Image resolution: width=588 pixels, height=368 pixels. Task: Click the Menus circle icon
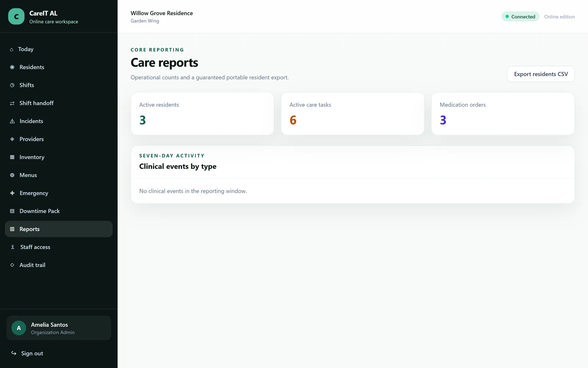[x=12, y=176]
